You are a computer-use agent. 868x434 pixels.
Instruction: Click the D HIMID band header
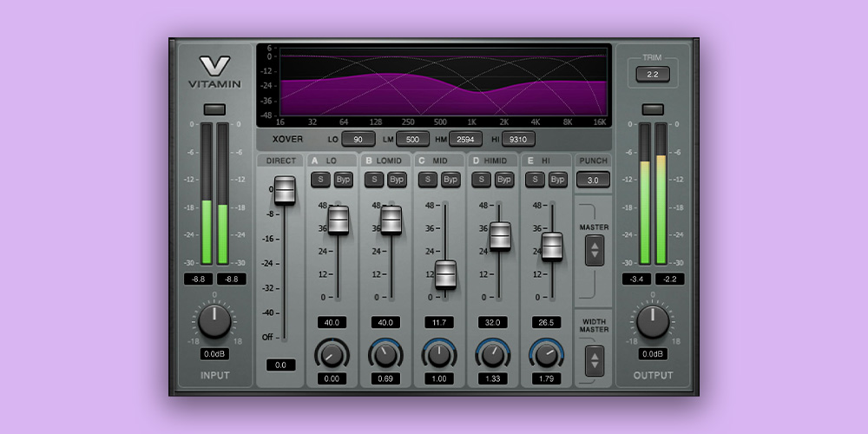[493, 161]
